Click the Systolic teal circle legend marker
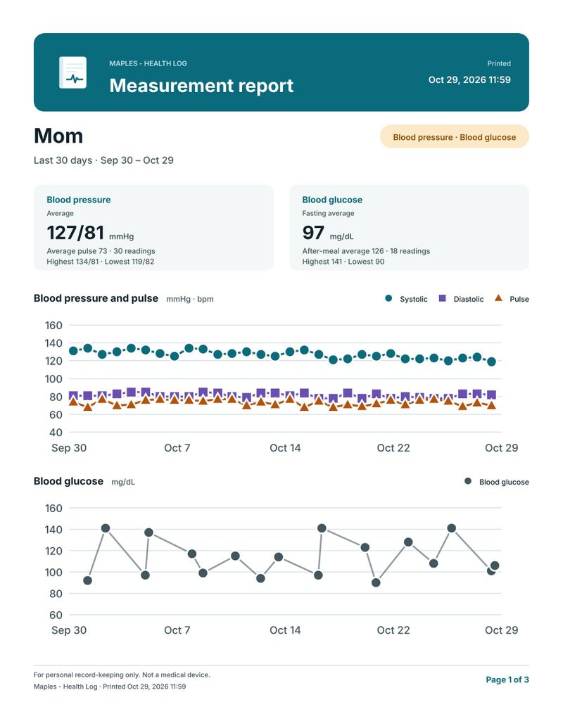563x728 pixels. click(388, 298)
